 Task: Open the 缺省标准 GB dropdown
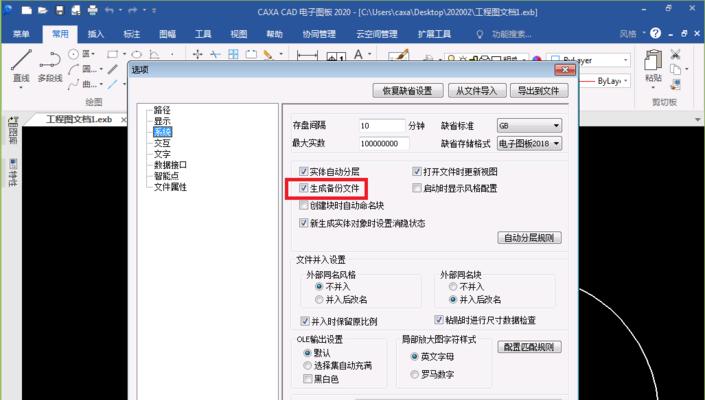[x=529, y=125]
